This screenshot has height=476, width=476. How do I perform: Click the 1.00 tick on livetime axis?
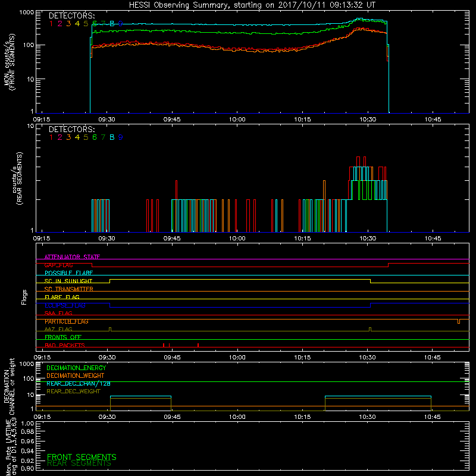(x=27, y=423)
